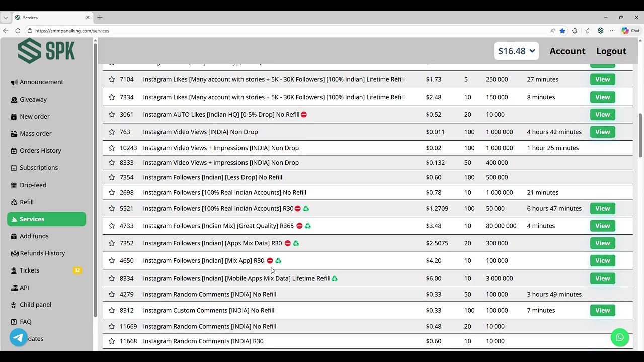Open the Services page in sidebar
The image size is (644, 362).
tap(46, 219)
